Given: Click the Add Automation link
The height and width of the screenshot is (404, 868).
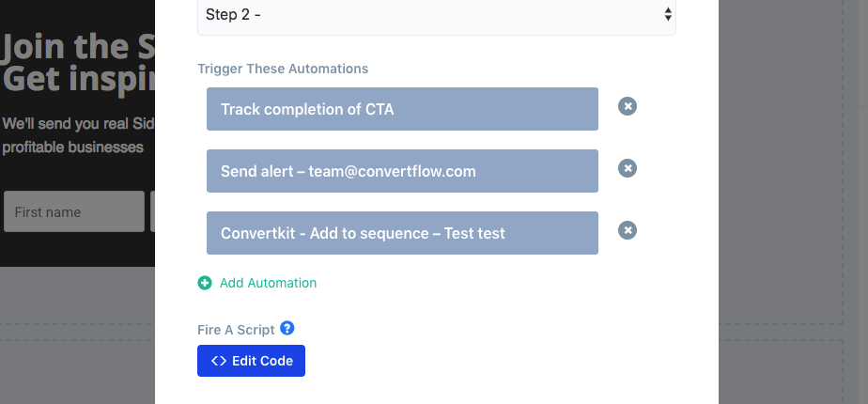Looking at the screenshot, I should 268,283.
